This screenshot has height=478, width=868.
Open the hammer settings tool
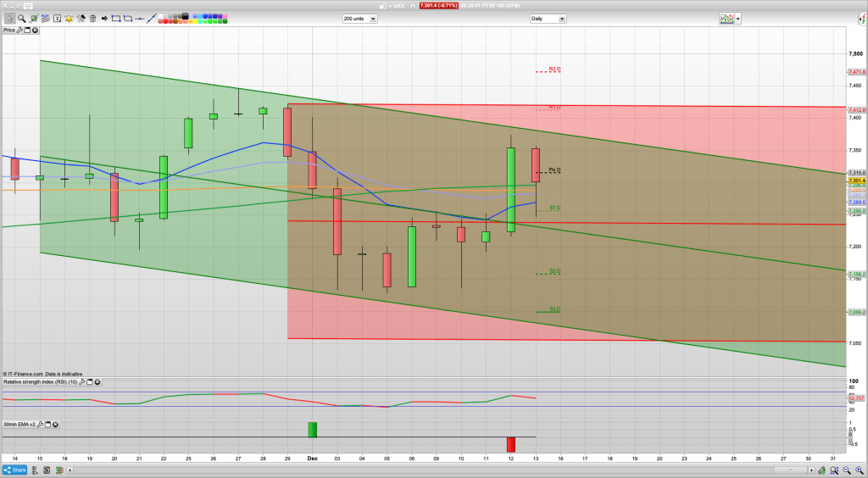click(x=81, y=19)
